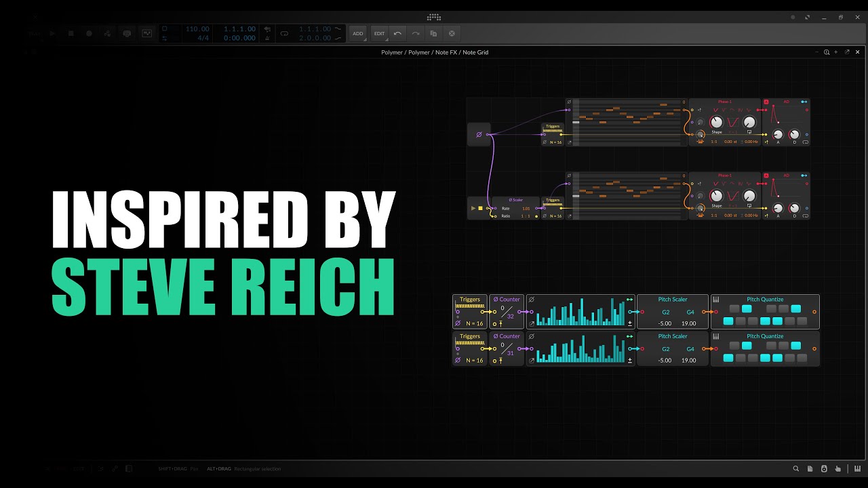Click the expand arrow on note grid in Ø Scaler row
This screenshot has height=488, width=868.
569,216
